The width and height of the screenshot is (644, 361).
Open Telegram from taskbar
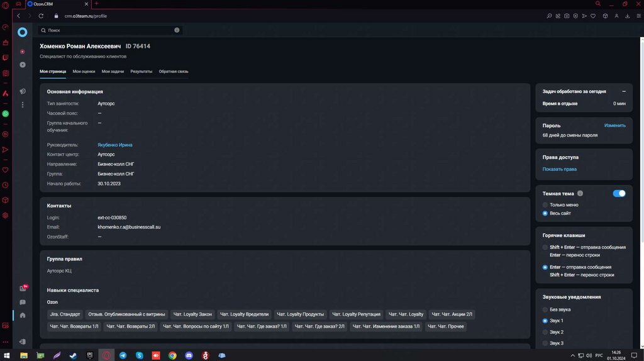tap(123, 355)
